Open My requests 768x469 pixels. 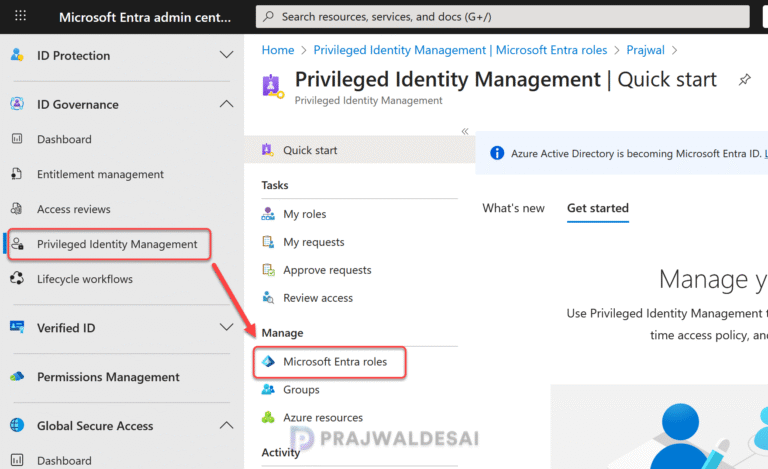point(313,242)
